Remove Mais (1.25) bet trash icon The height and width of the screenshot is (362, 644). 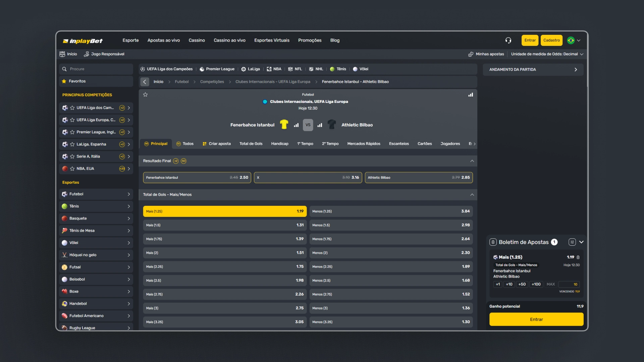click(x=578, y=257)
